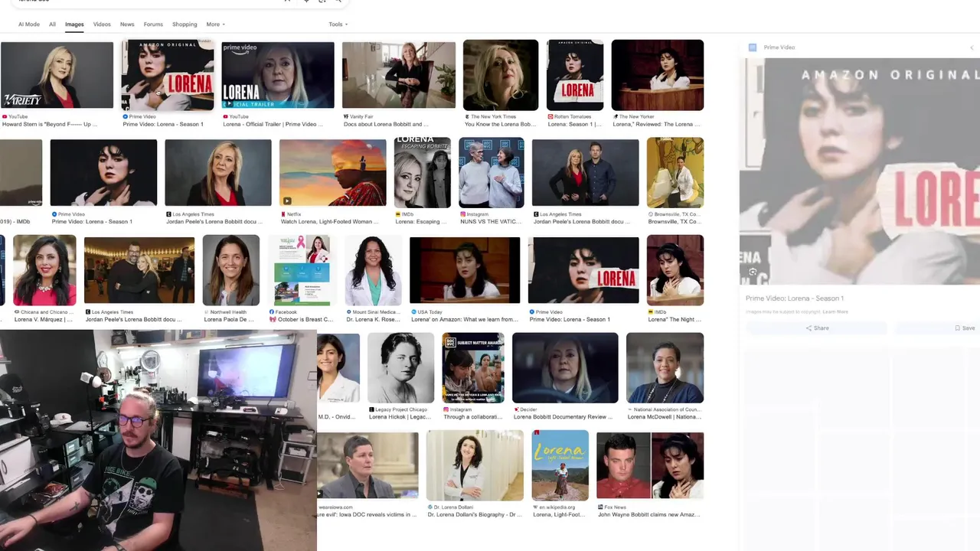This screenshot has width=980, height=551.
Task: Open the Learn More copyright link
Action: (x=835, y=311)
